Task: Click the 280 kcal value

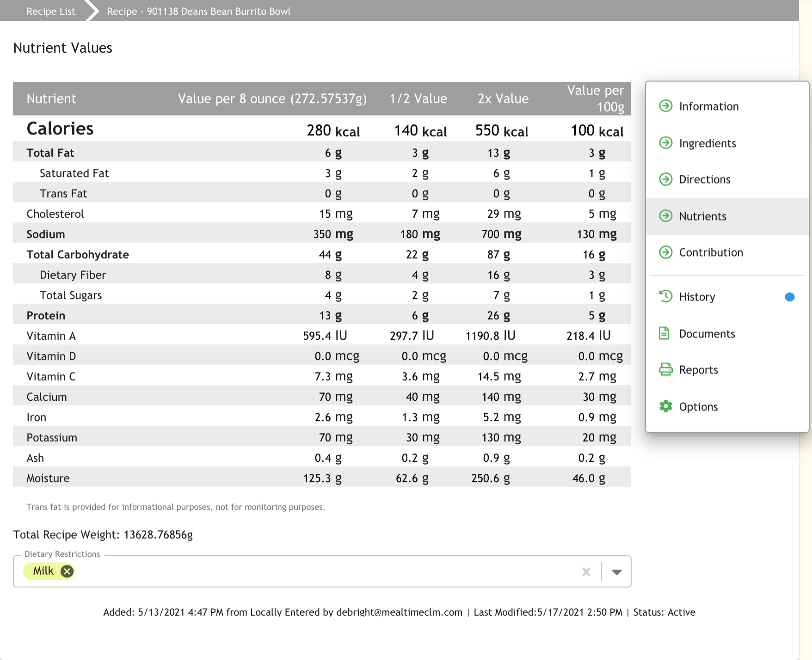Action: [333, 131]
